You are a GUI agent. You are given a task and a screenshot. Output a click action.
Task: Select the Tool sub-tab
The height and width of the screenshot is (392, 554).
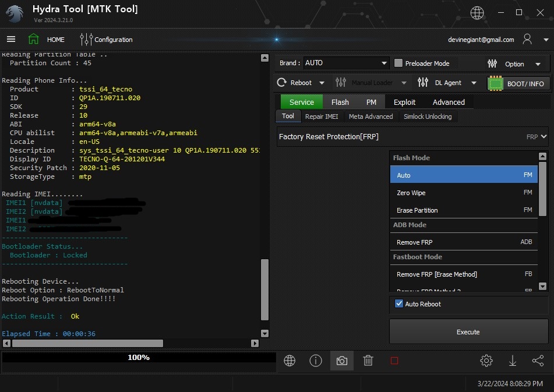tap(288, 116)
